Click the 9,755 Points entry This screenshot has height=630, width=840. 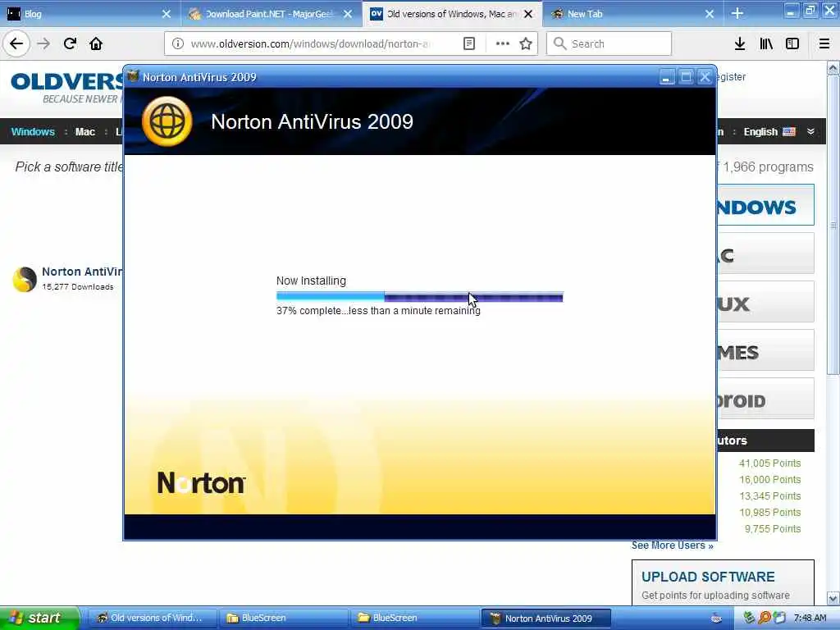[x=773, y=529]
